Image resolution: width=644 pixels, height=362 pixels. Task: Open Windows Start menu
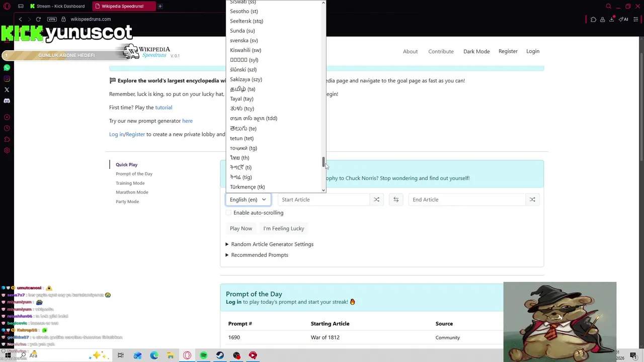click(8, 355)
